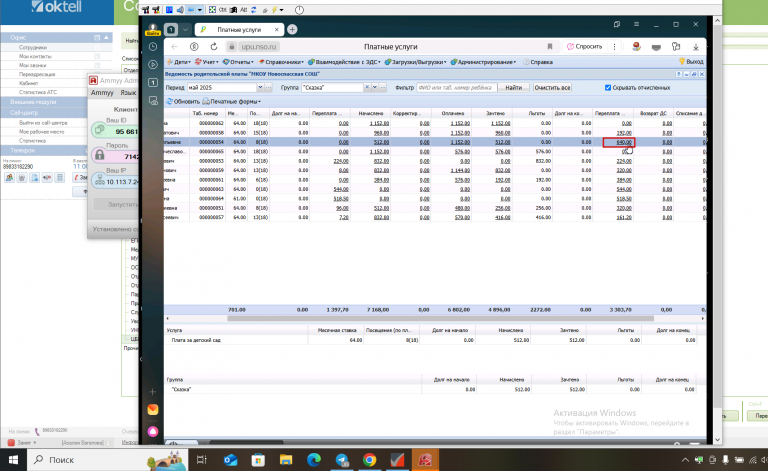Click the contacts people icon in Oktell phone panel

[9, 178]
